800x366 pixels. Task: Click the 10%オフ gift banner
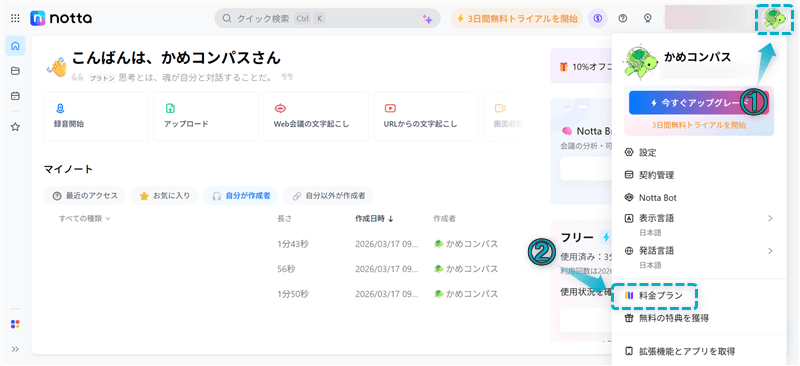pyautogui.click(x=581, y=66)
